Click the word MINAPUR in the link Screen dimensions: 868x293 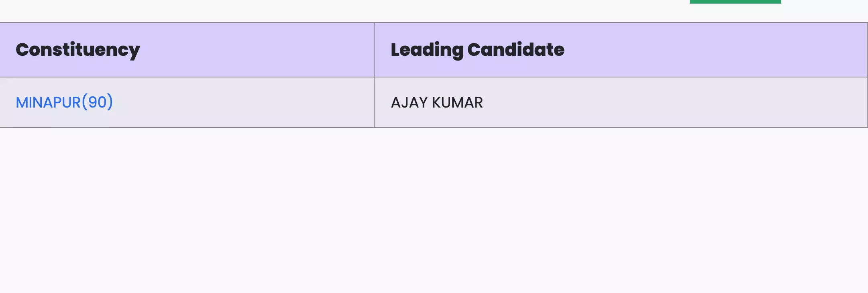point(48,102)
